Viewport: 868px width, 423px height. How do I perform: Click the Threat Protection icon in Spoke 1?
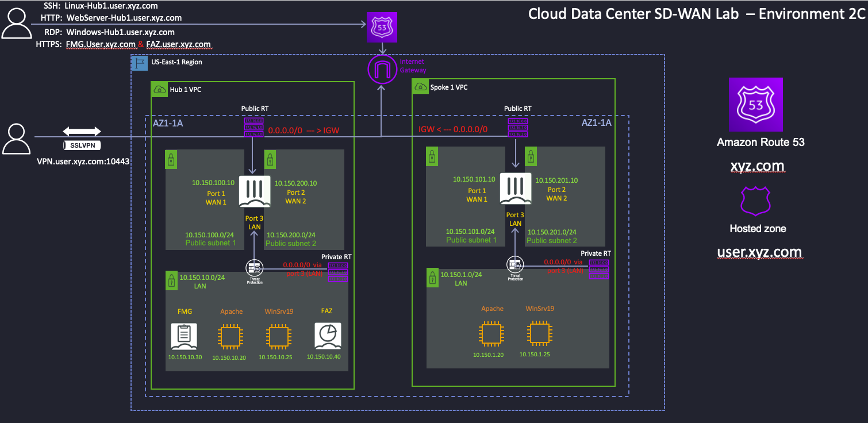pyautogui.click(x=514, y=264)
